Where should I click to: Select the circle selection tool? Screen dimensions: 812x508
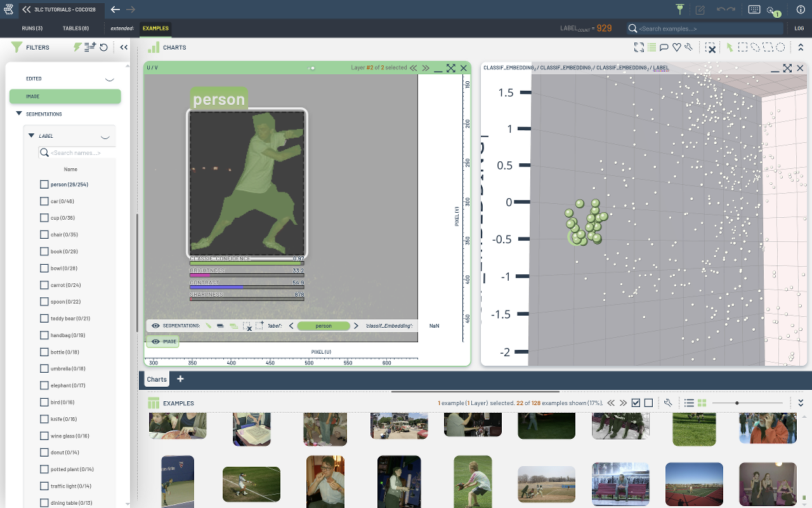pyautogui.click(x=781, y=48)
